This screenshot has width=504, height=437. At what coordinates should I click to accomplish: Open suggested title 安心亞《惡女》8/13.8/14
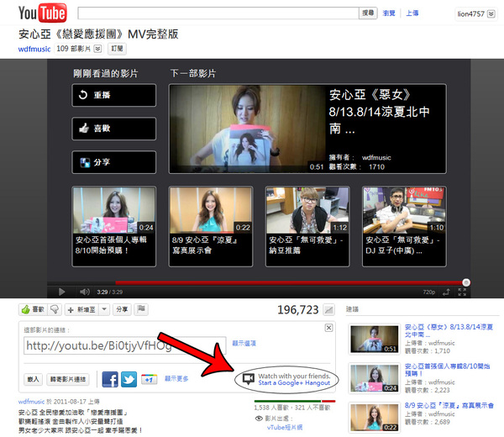coord(449,330)
